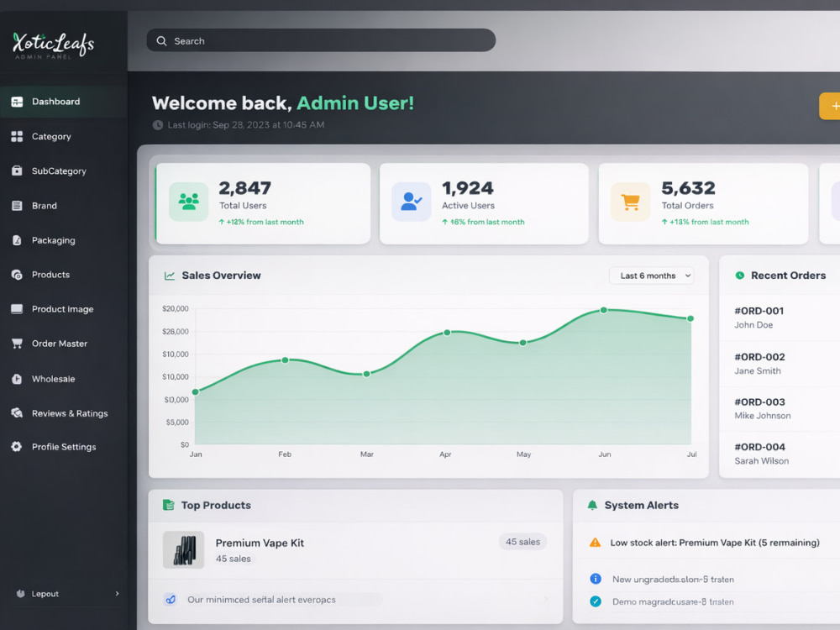Viewport: 840px width, 630px height.
Task: Navigate to Products menu item
Action: (x=63, y=275)
